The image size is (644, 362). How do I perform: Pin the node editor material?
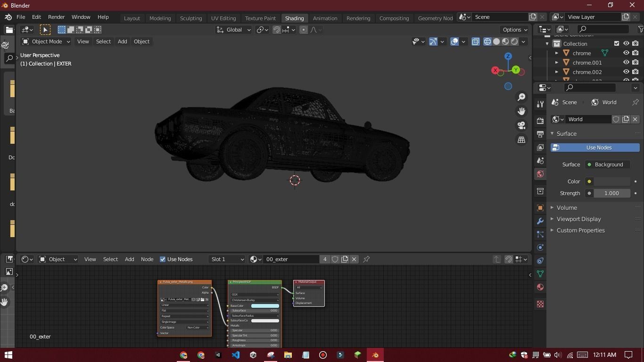(366, 259)
